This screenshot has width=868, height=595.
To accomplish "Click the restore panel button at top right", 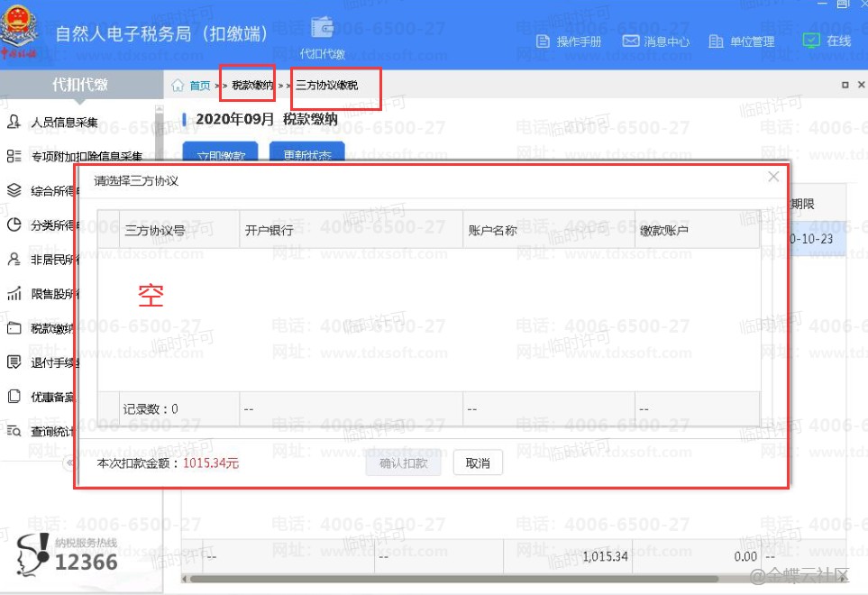I will click(845, 85).
